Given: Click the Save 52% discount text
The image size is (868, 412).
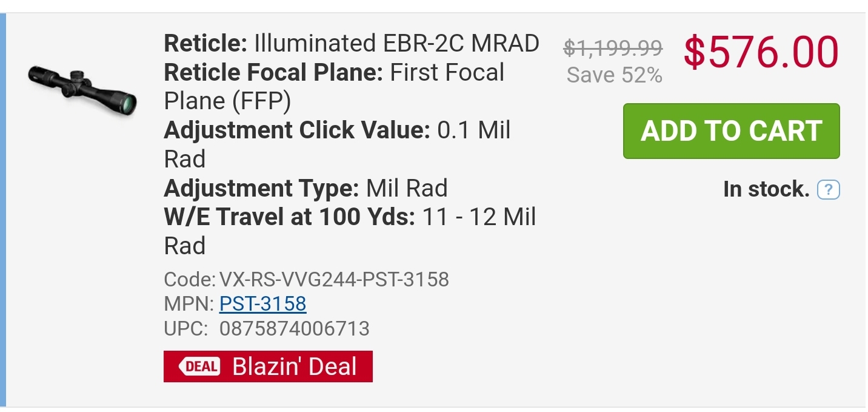Looking at the screenshot, I should coord(615,75).
